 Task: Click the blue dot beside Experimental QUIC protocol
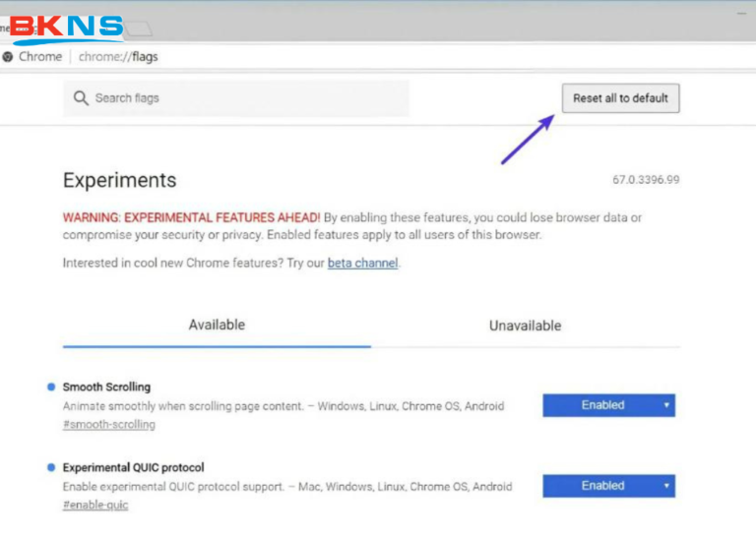point(51,467)
